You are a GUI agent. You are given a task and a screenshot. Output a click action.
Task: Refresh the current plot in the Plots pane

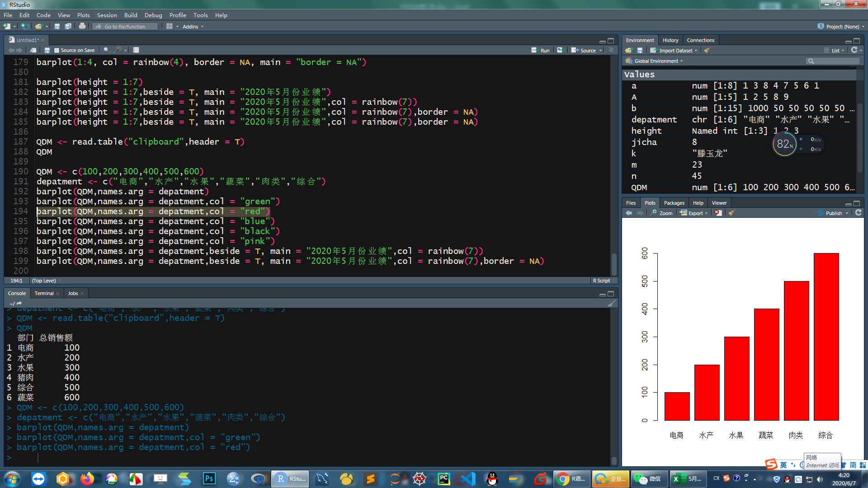(x=858, y=213)
